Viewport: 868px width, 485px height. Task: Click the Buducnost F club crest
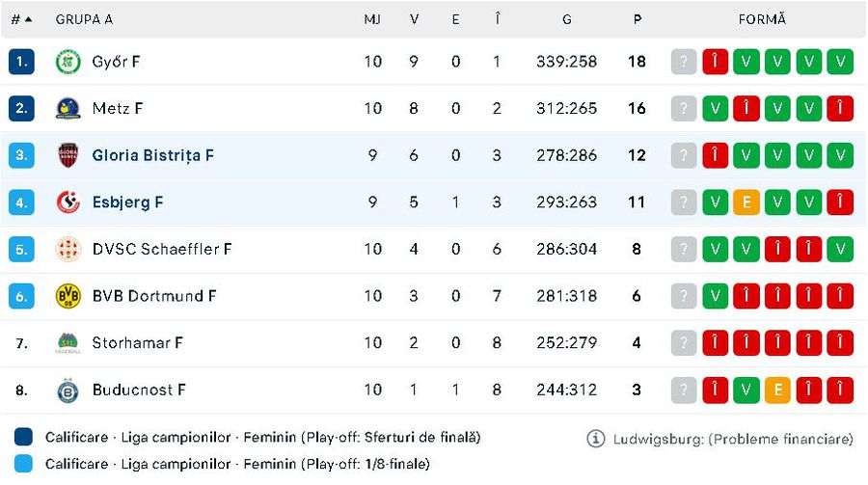tap(68, 390)
